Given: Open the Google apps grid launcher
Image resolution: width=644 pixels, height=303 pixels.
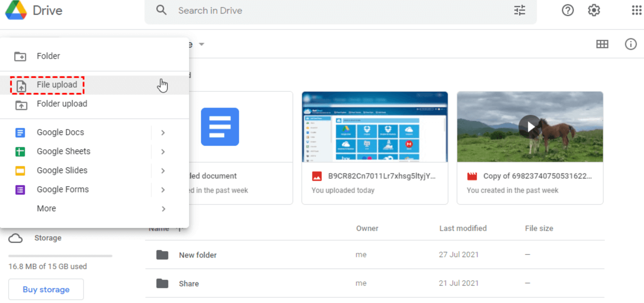Looking at the screenshot, I should point(636,10).
